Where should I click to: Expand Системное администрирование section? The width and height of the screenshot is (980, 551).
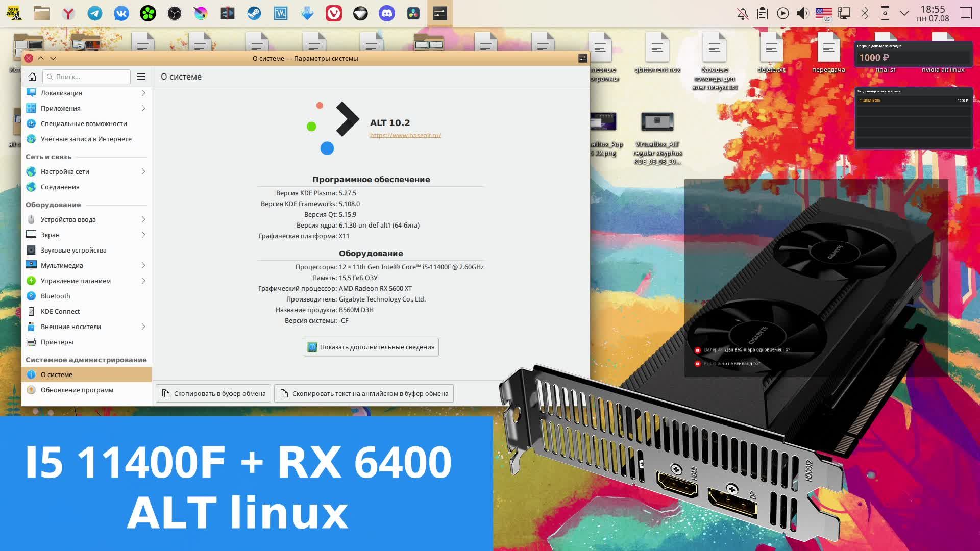[86, 359]
